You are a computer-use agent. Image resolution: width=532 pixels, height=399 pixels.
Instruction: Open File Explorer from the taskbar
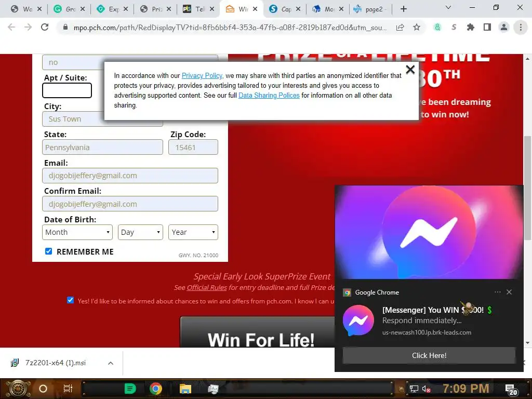[185, 389]
